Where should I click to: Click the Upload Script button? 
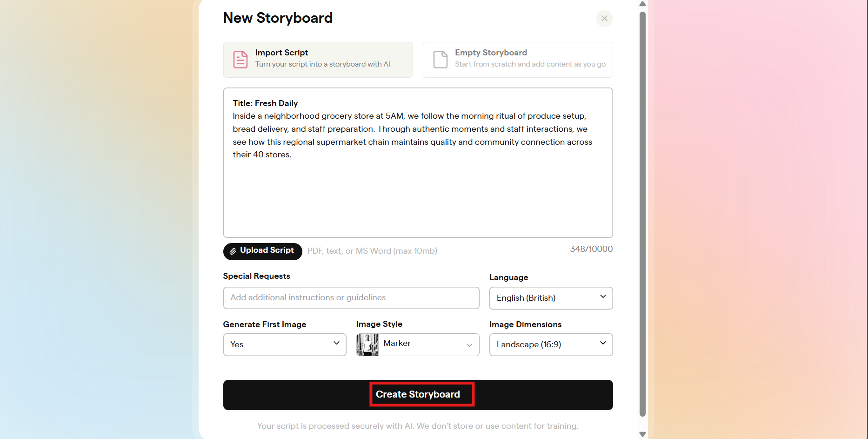click(262, 251)
